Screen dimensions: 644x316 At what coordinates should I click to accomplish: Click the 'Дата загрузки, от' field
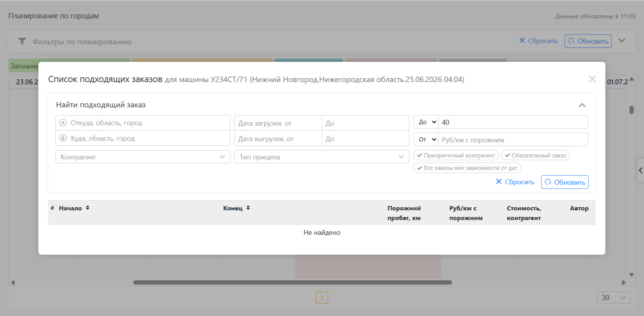click(x=278, y=123)
